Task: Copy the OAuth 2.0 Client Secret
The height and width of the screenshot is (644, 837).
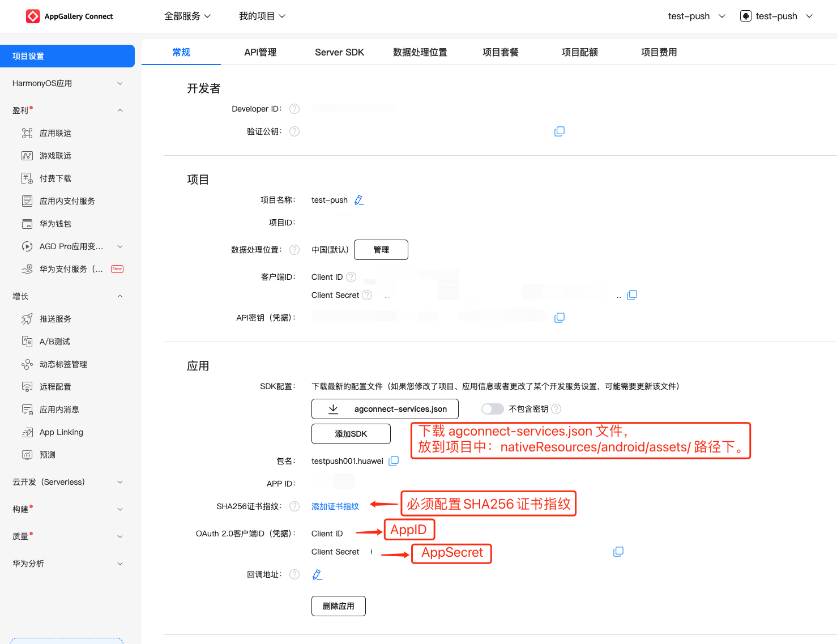Action: pyautogui.click(x=618, y=552)
